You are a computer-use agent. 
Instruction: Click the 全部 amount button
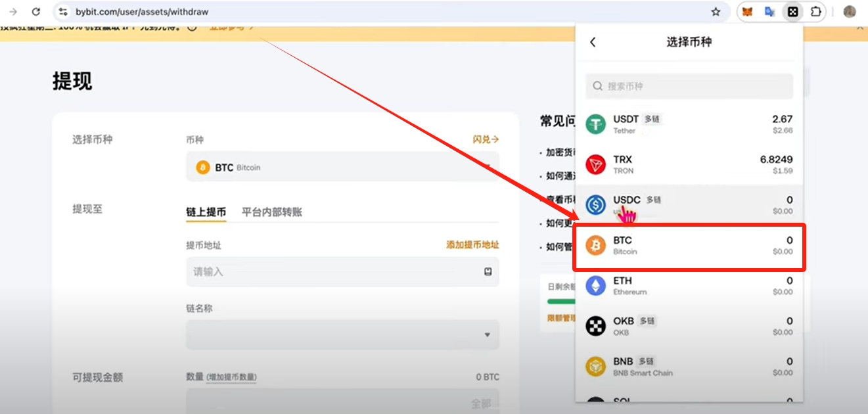pyautogui.click(x=481, y=403)
